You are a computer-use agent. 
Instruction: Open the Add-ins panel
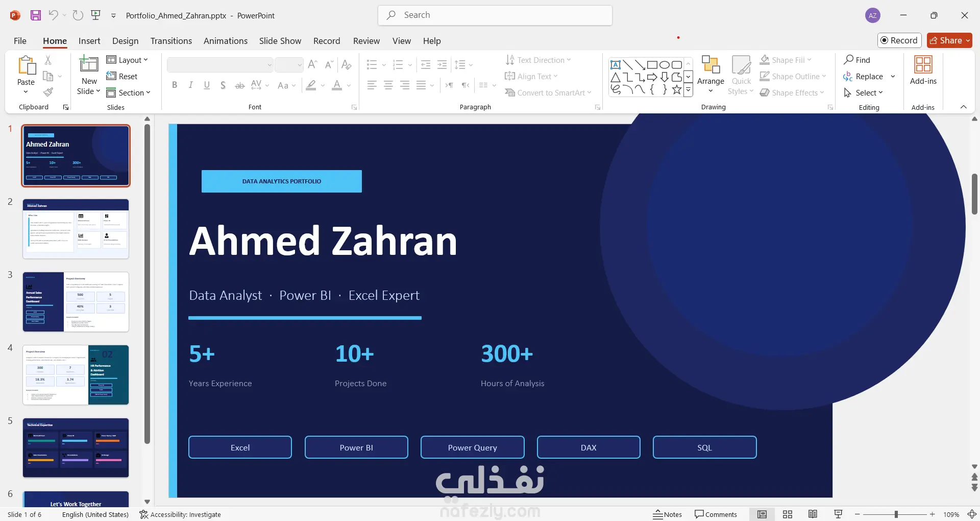point(923,70)
